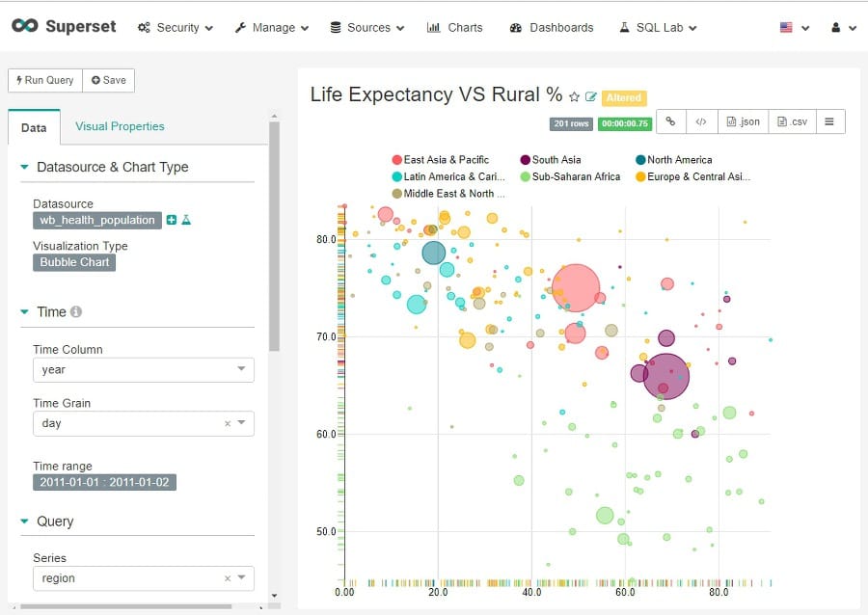Expand the Security menu in navbar
The image size is (868, 615).
(x=176, y=27)
